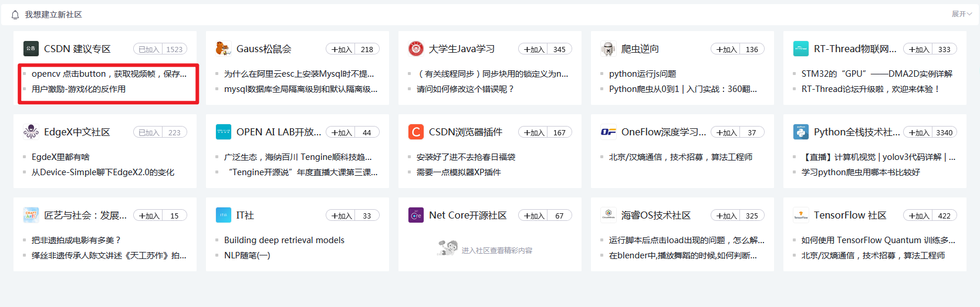Image resolution: width=980 pixels, height=307 pixels.
Task: Expand the list with 展开 chevron
Action: pos(962,14)
